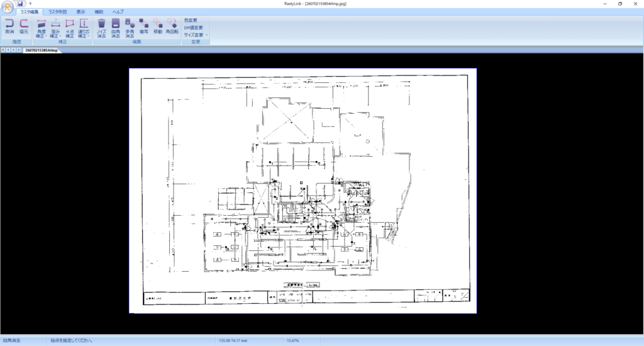Select the 260702153854rlmp document tab
The image size is (644, 346).
(x=42, y=50)
